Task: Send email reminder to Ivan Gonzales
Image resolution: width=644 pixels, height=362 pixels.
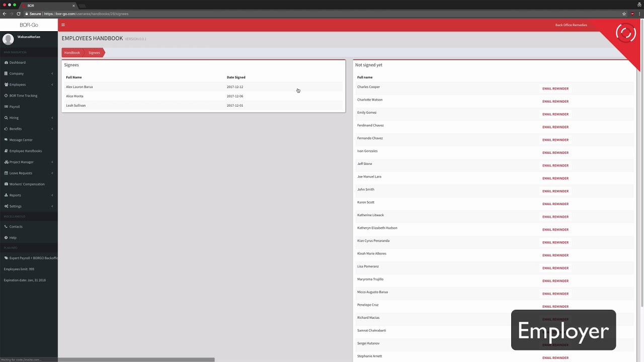Action: (x=555, y=152)
